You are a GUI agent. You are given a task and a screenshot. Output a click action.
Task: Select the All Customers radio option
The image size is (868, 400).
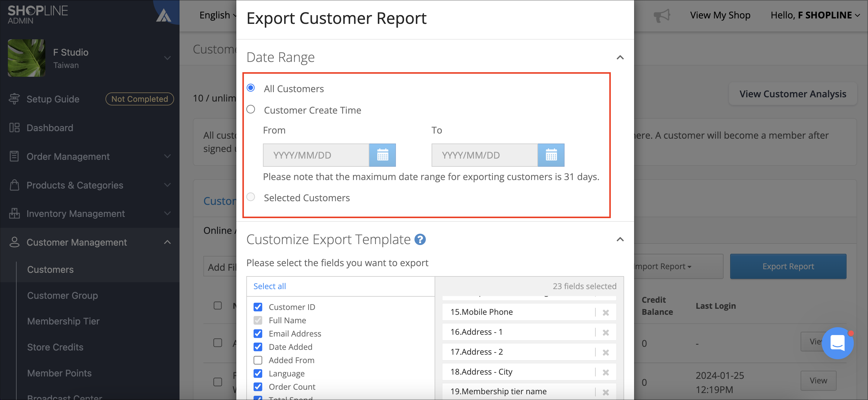[251, 88]
